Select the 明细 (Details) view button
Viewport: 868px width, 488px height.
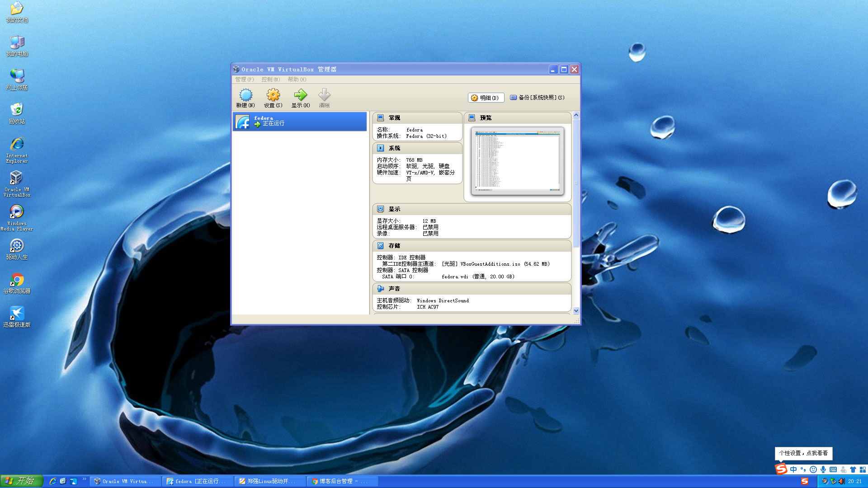pyautogui.click(x=486, y=98)
